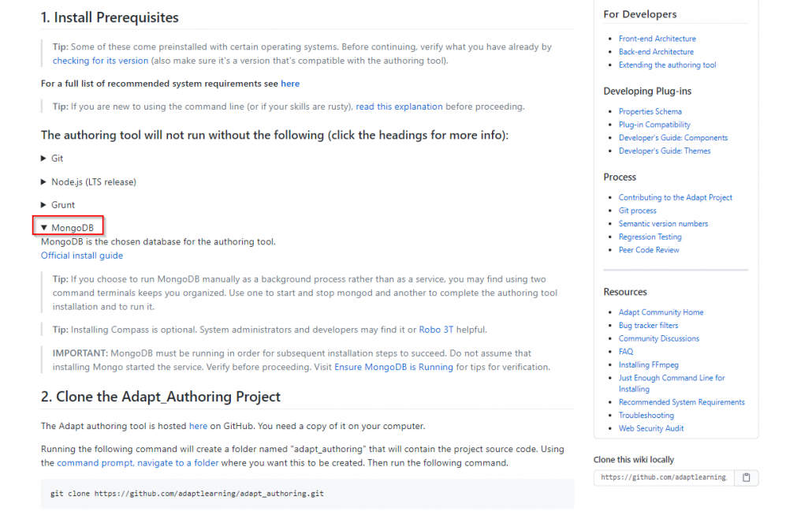
Task: Click the clone wiki URL field
Action: [664, 477]
